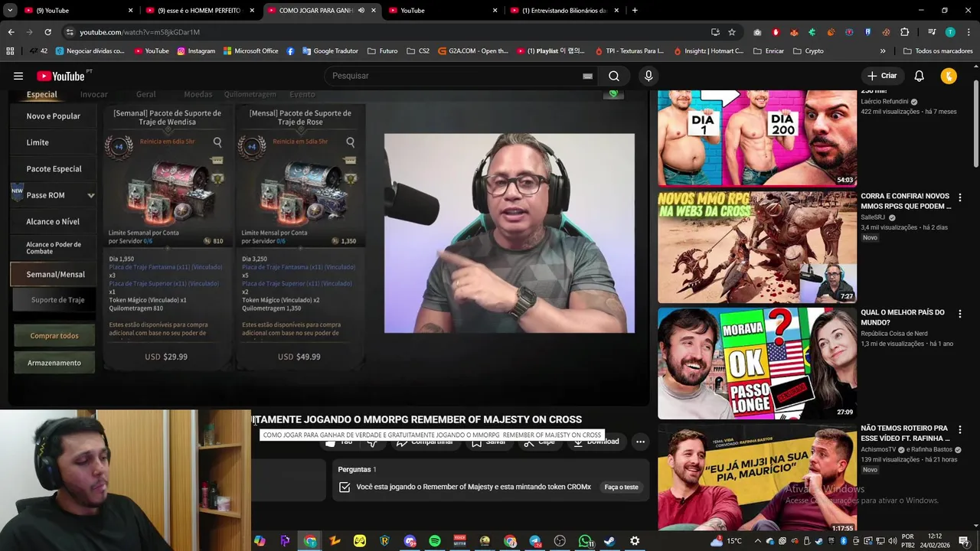Screen dimensions: 980x551
Task: Reload the page with refresh icon
Action: (x=47, y=32)
